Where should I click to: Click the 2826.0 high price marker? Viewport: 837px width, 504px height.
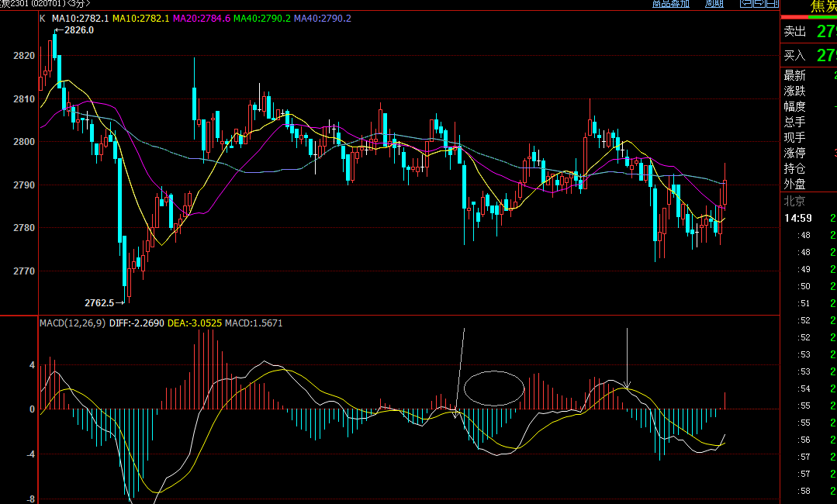[x=74, y=30]
